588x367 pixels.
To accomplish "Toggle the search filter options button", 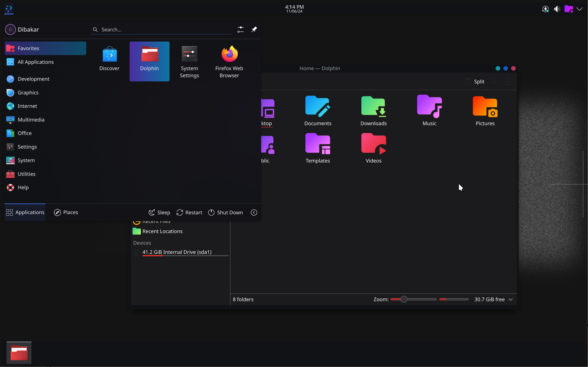I will tap(241, 29).
